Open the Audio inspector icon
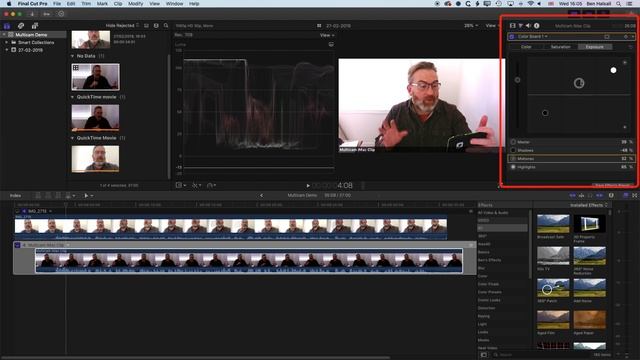The image size is (640, 360). 529,26
